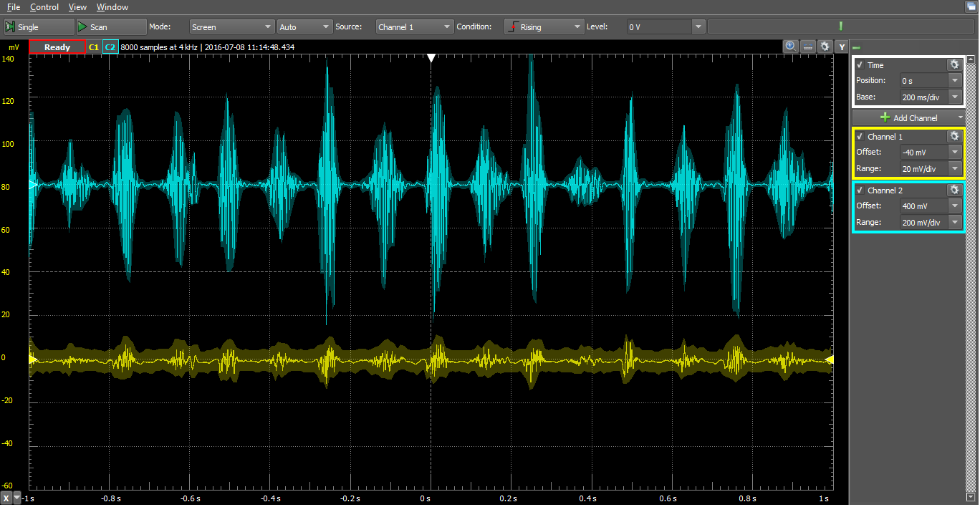
Task: Collapse the channel panel with green minus
Action: [x=856, y=48]
